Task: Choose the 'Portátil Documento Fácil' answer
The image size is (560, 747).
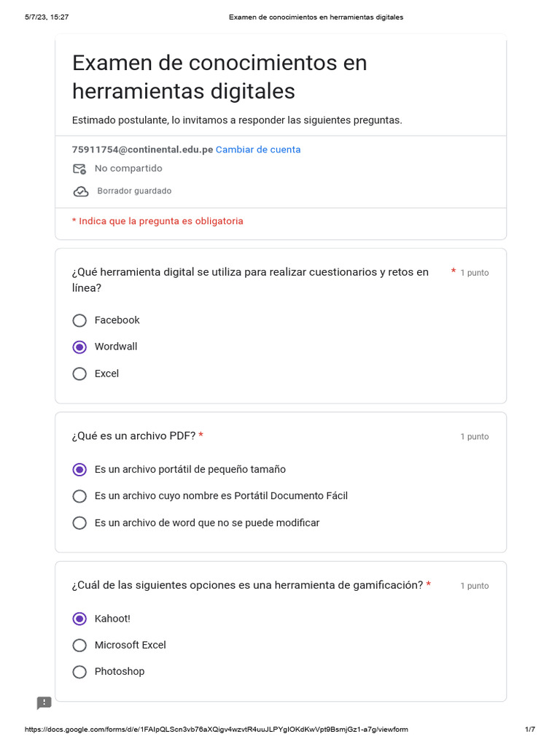Action: click(80, 496)
